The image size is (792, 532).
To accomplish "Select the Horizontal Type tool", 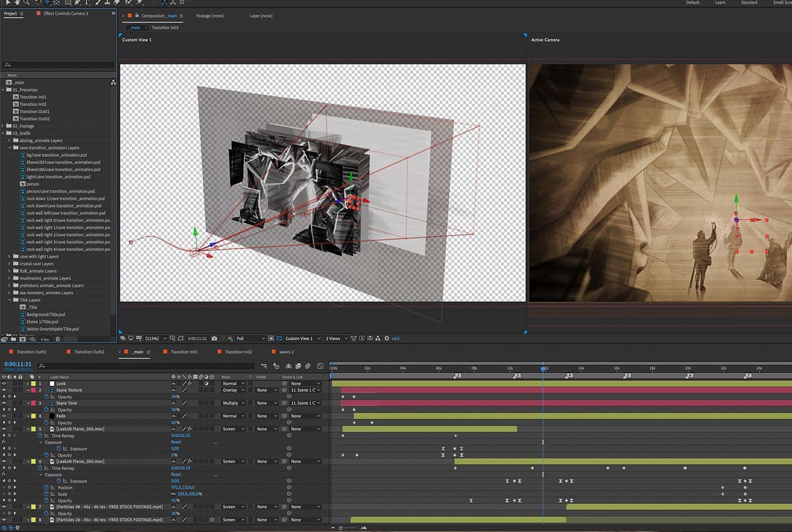I will [86, 3].
